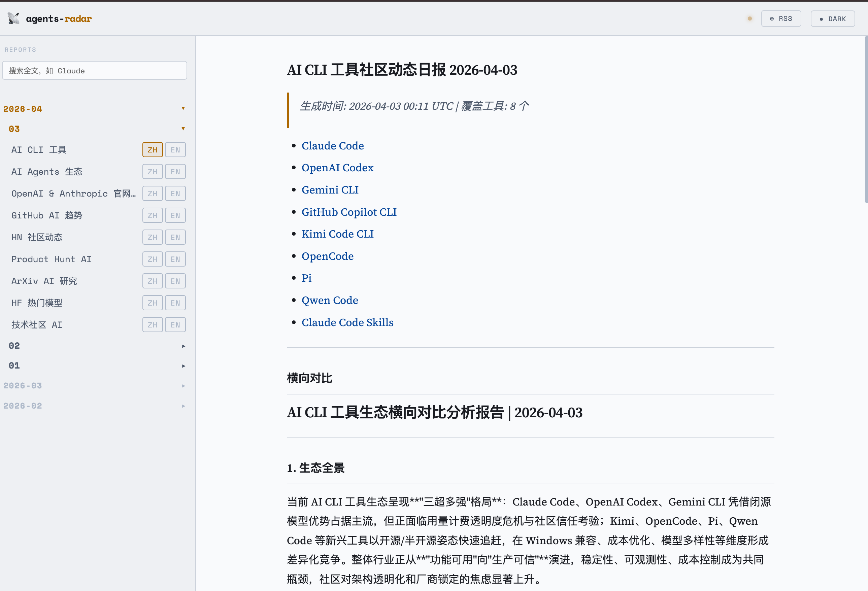Jump to OpenAI Codex section link
The width and height of the screenshot is (868, 591).
point(337,168)
